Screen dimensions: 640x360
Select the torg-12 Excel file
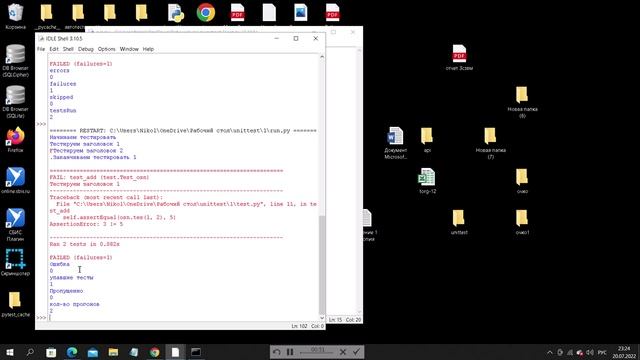pos(427,180)
